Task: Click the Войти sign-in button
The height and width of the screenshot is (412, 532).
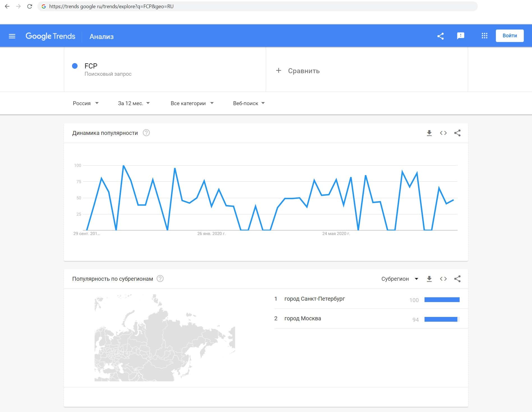Action: (x=510, y=36)
